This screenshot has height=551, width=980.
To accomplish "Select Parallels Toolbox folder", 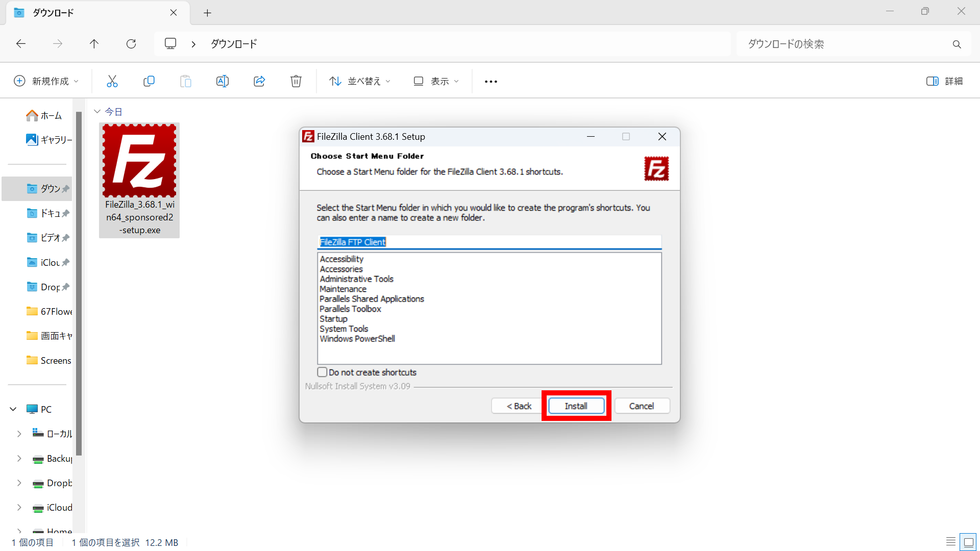I will pos(350,309).
